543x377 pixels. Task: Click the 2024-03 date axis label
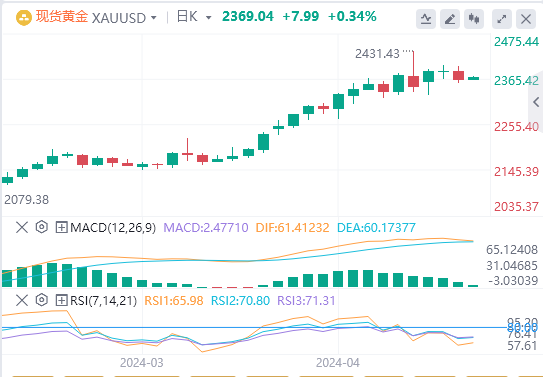click(x=142, y=363)
